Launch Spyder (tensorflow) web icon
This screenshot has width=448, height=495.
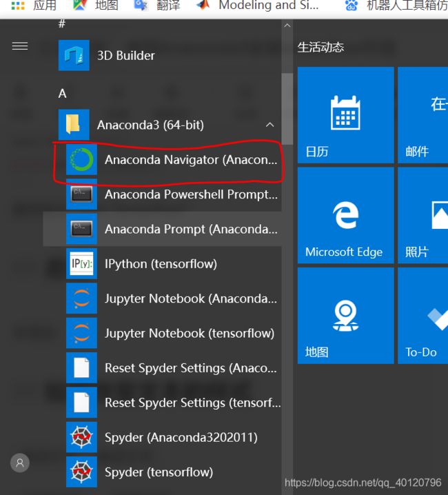pos(81,472)
